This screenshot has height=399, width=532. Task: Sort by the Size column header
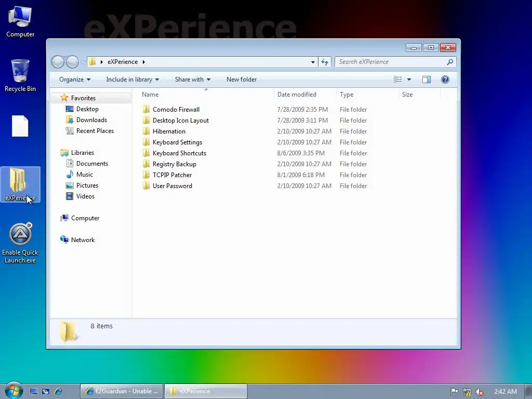tap(419, 95)
